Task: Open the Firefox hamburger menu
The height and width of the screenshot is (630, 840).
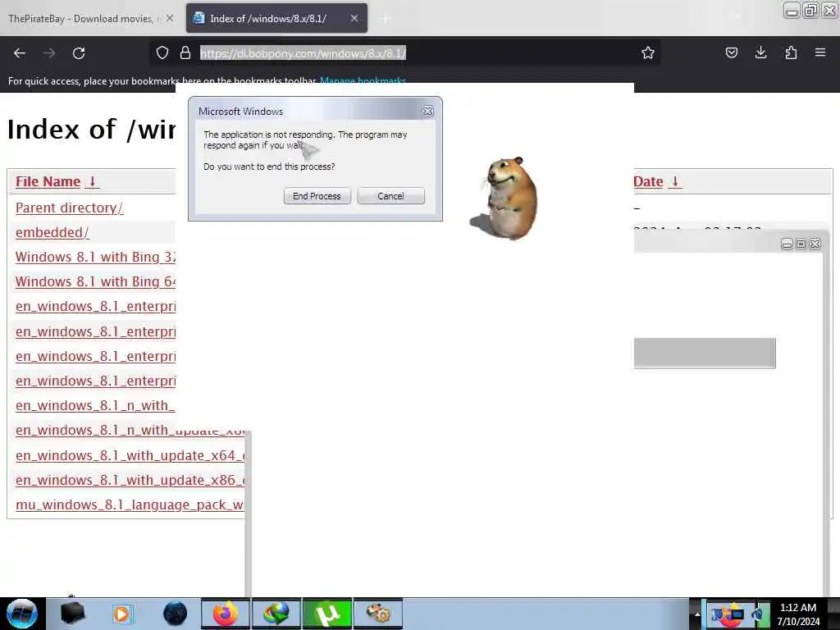Action: tap(820, 52)
